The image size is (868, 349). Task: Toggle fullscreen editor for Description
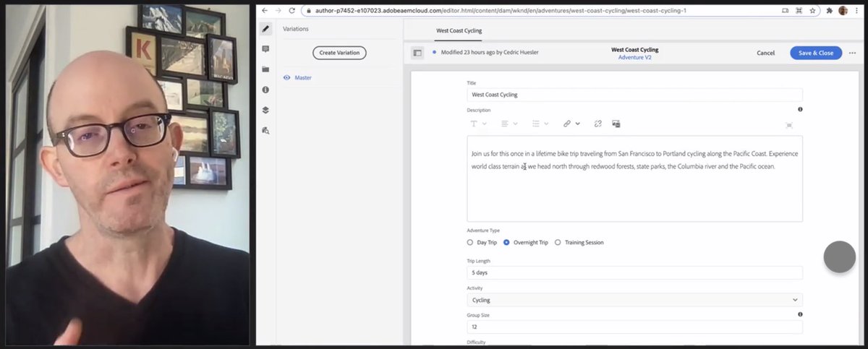click(789, 125)
